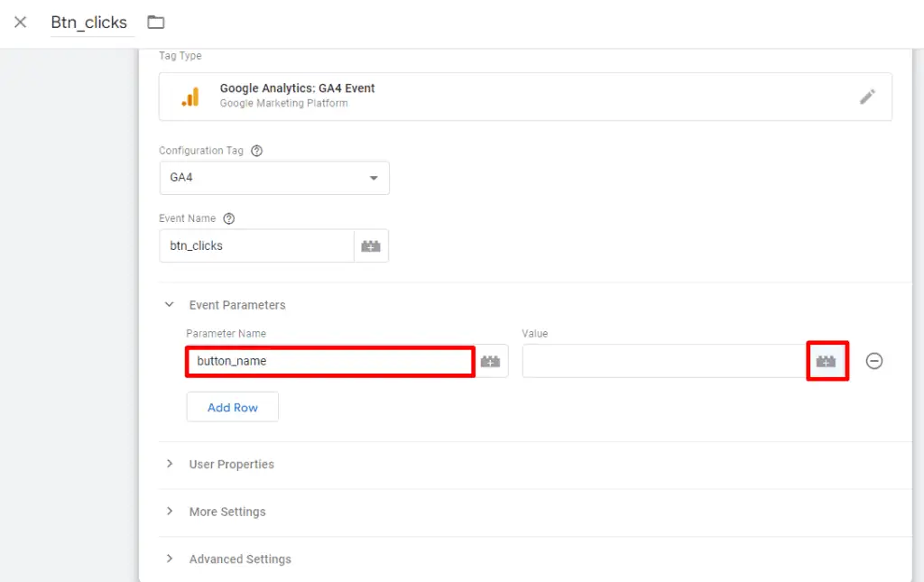Click the Google Analytics GA4 Event logo
The width and height of the screenshot is (924, 582).
189,96
